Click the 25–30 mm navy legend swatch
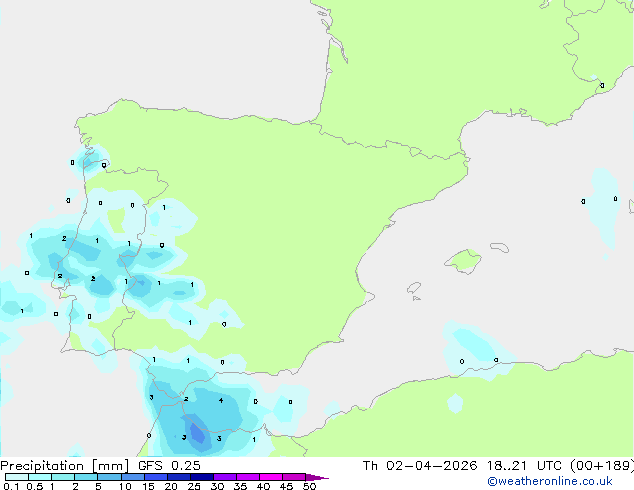 point(201,477)
